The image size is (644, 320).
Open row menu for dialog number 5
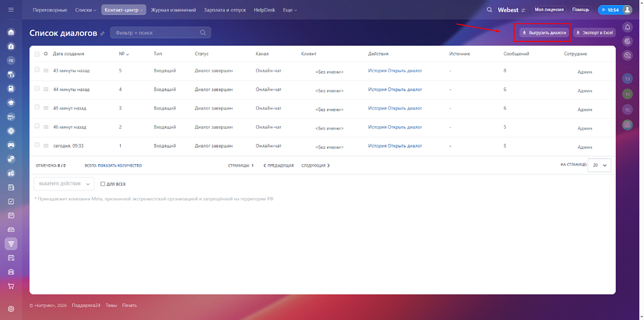(45, 70)
